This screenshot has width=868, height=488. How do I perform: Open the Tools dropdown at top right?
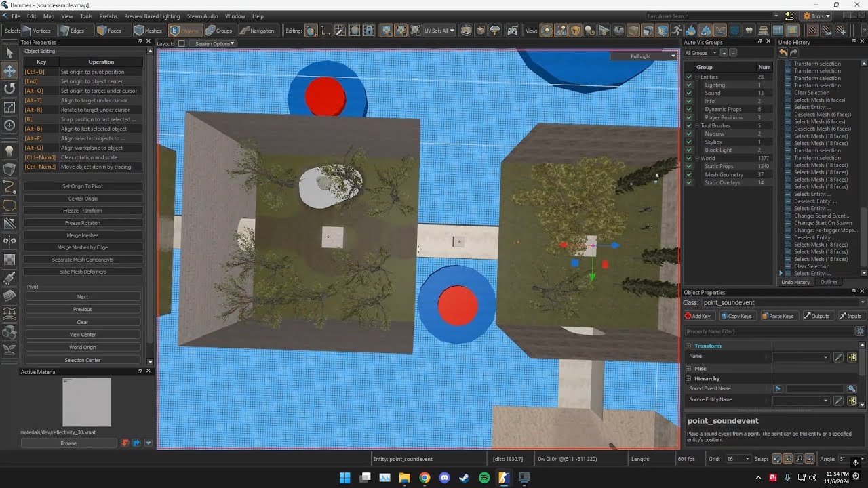pyautogui.click(x=816, y=16)
